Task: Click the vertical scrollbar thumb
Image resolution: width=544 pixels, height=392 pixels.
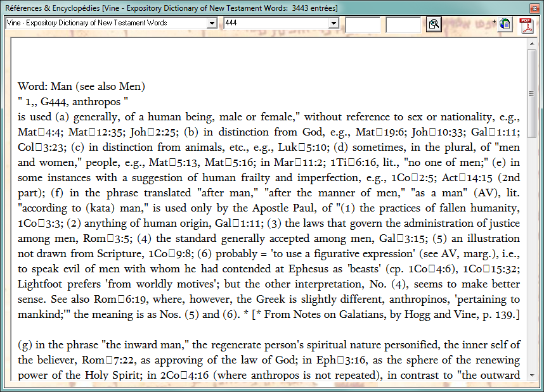Action: pyautogui.click(x=531, y=94)
